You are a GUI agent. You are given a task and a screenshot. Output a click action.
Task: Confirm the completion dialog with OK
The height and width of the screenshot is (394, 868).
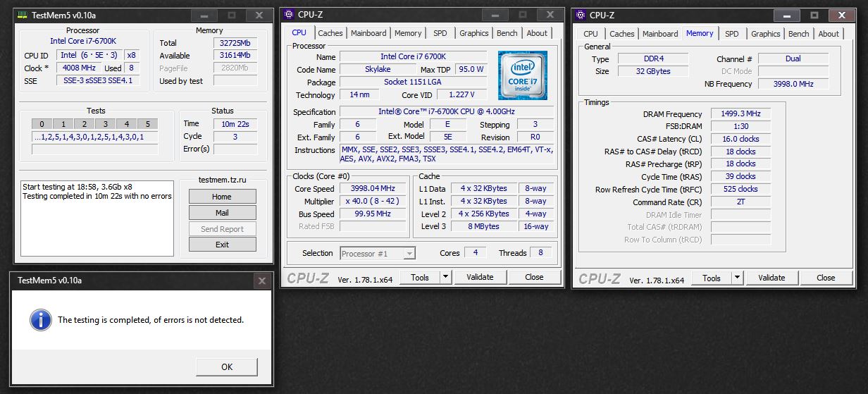click(226, 367)
